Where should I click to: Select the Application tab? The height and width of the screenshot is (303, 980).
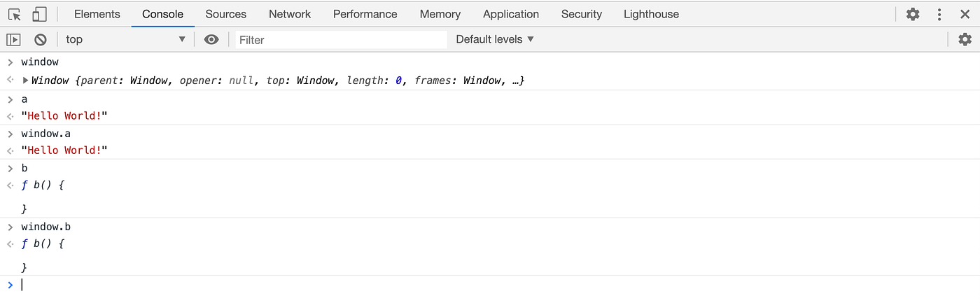pyautogui.click(x=511, y=14)
